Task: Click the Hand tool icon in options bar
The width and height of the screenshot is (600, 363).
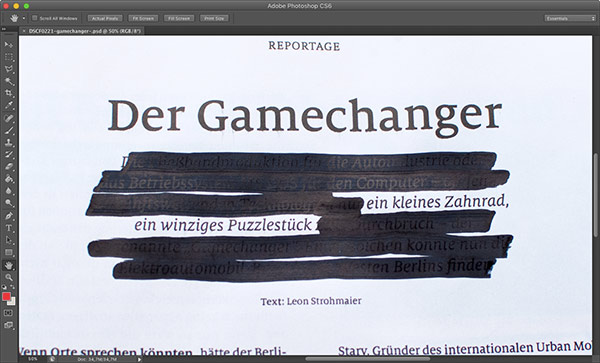Action: pos(15,18)
